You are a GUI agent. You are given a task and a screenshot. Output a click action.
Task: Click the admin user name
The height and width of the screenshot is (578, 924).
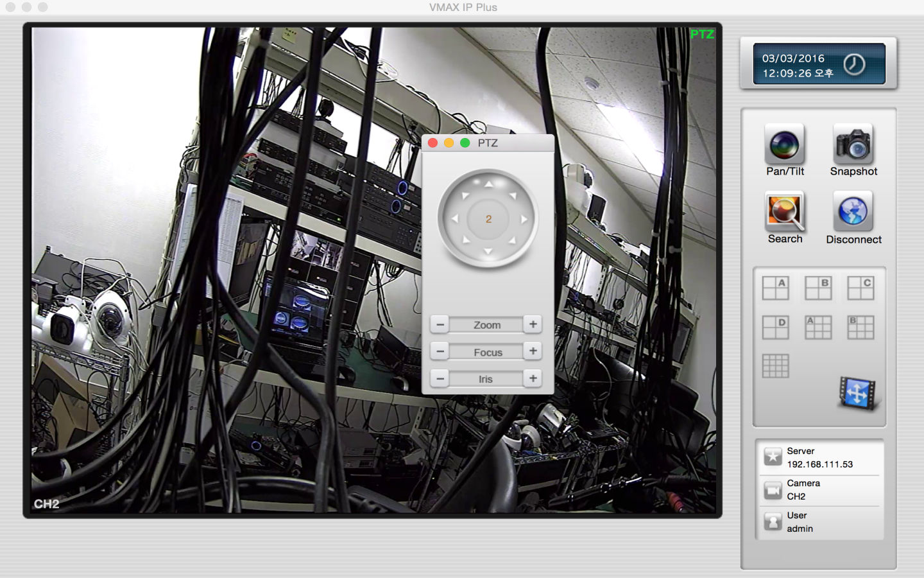800,529
